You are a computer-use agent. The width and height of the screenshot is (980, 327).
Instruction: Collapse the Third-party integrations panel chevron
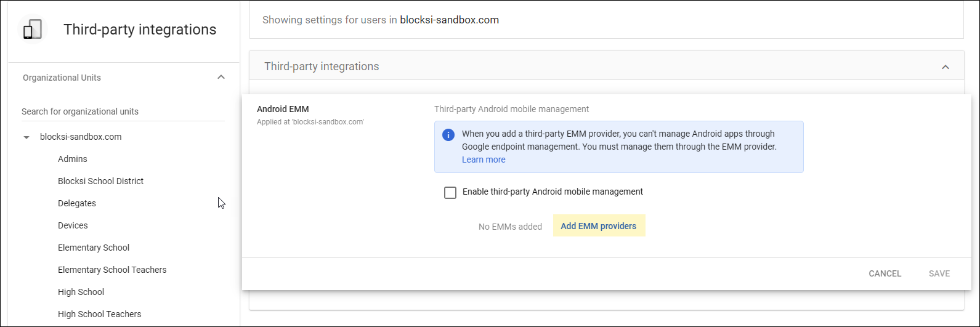(x=946, y=67)
